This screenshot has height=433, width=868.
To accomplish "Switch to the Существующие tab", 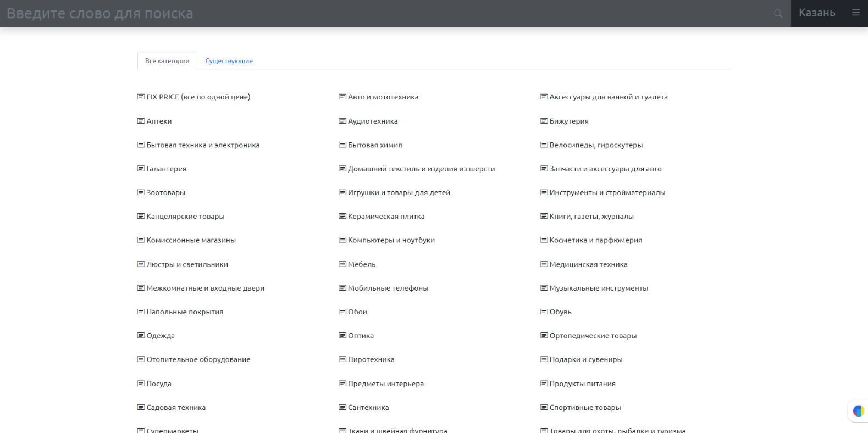I will click(229, 61).
